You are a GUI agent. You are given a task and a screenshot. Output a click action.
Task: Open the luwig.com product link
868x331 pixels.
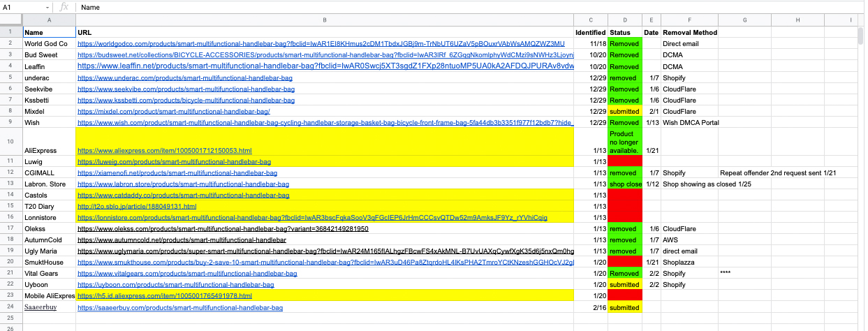pyautogui.click(x=174, y=162)
